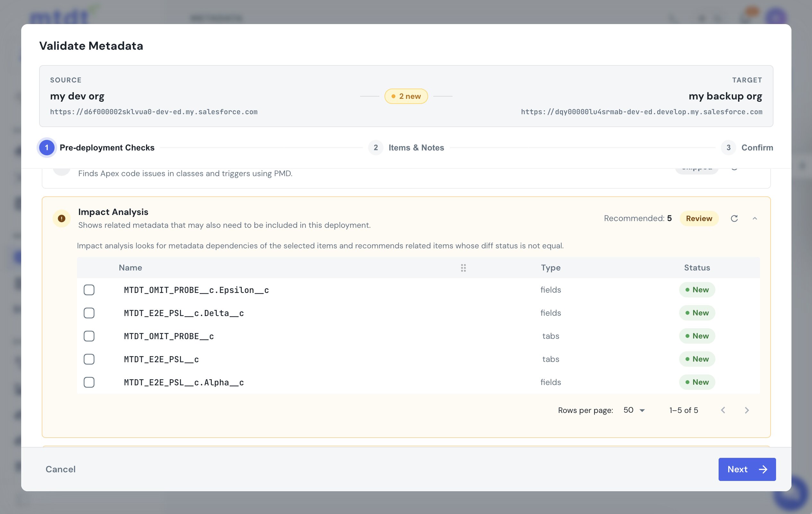Screen dimensions: 812x514
Task: Select checkbox for MTDT_E2E_PSL__c.Delta__c
Action: click(89, 313)
